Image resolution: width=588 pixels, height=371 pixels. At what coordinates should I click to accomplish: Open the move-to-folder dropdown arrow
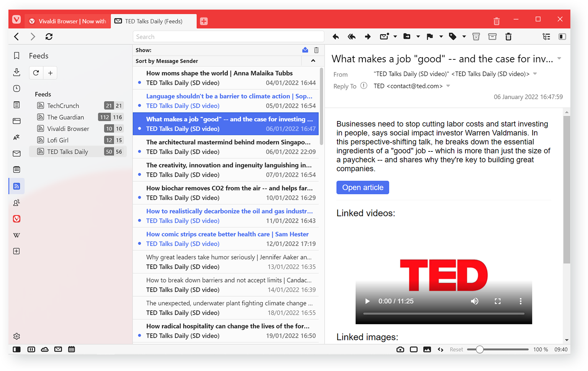point(418,37)
